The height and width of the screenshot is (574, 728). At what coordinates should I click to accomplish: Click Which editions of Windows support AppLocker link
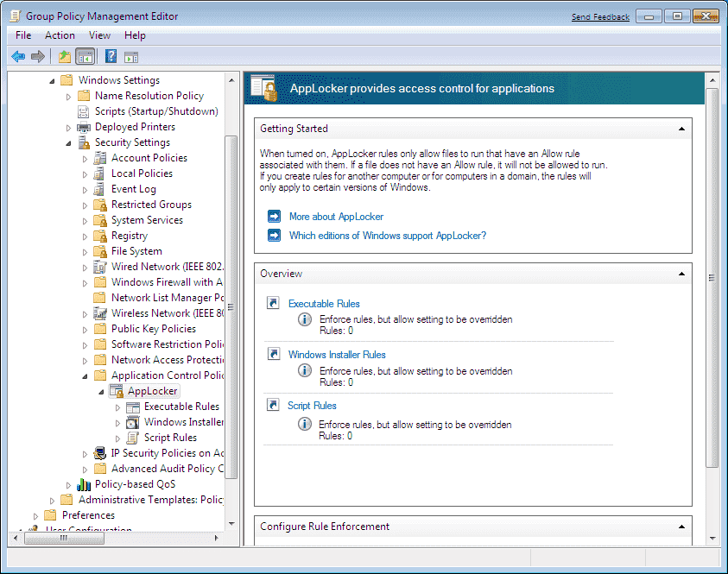tap(387, 237)
